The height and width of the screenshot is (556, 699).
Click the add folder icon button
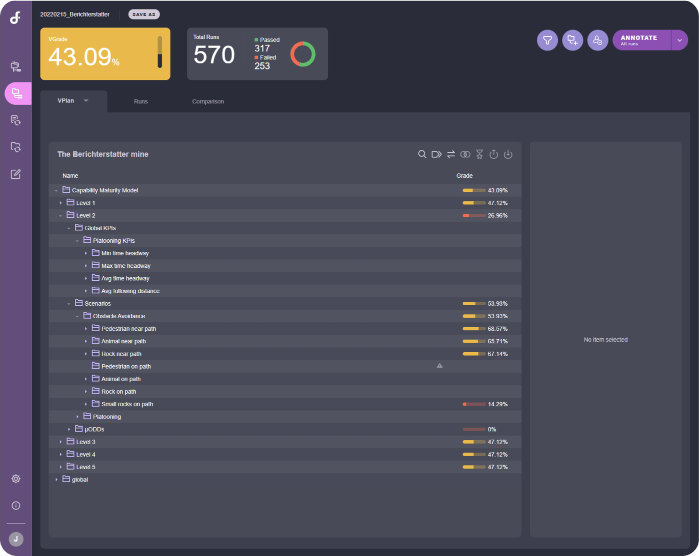tap(572, 40)
